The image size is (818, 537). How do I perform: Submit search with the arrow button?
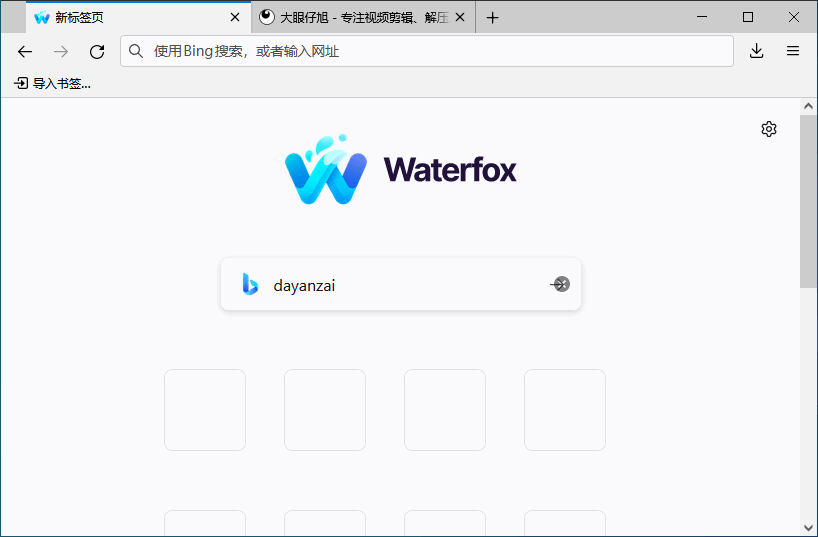pyautogui.click(x=560, y=284)
